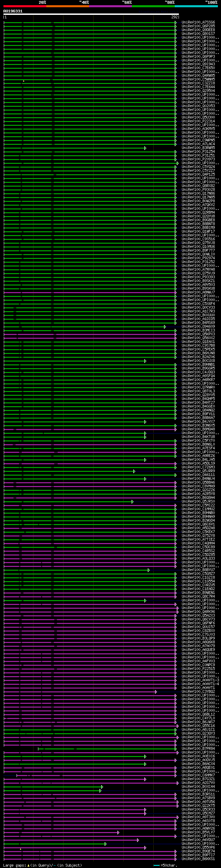Select label UniRef100_Q5BBA6
The width and height of the screenshot is (221, 868).
[x=198, y=483]
